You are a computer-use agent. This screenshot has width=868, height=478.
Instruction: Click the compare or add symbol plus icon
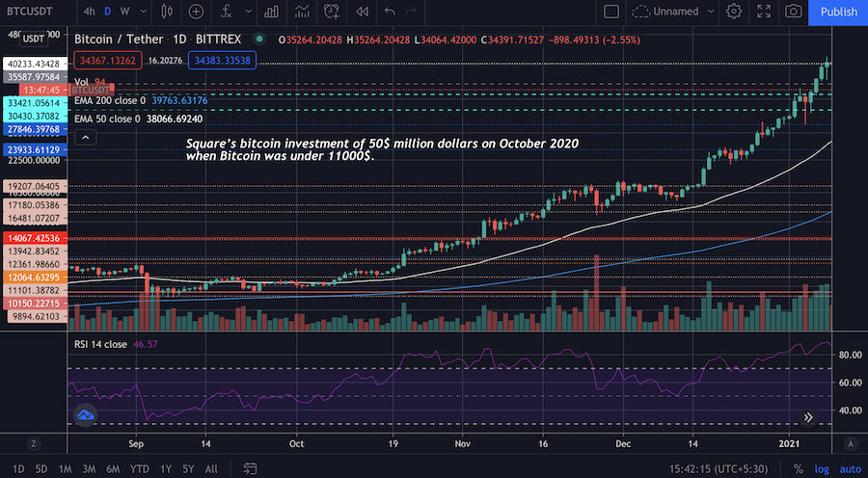pos(196,11)
